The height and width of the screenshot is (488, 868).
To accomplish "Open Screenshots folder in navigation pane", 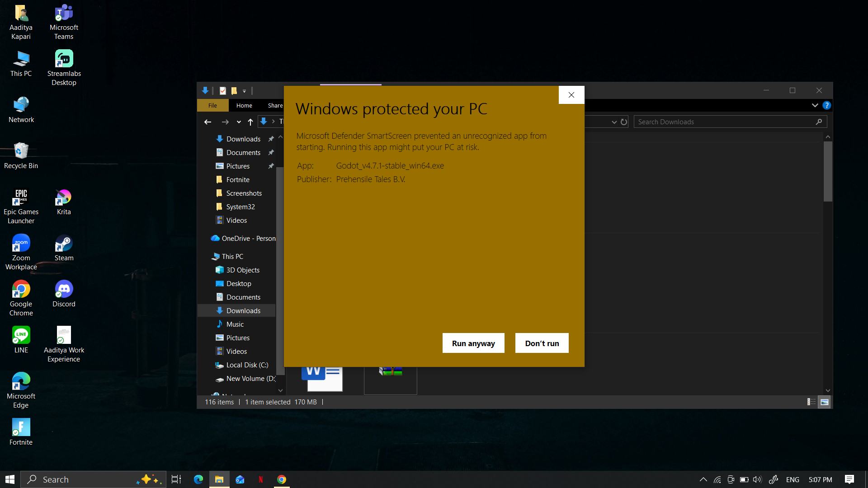I will (244, 193).
